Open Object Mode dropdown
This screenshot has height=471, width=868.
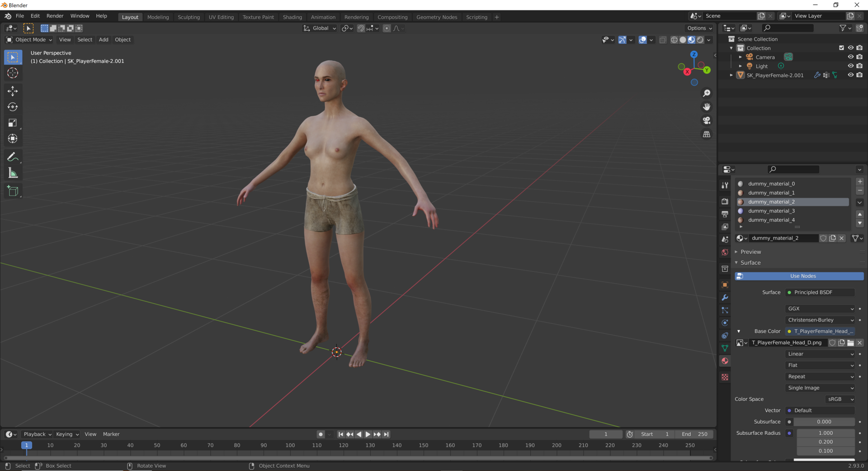pyautogui.click(x=29, y=40)
